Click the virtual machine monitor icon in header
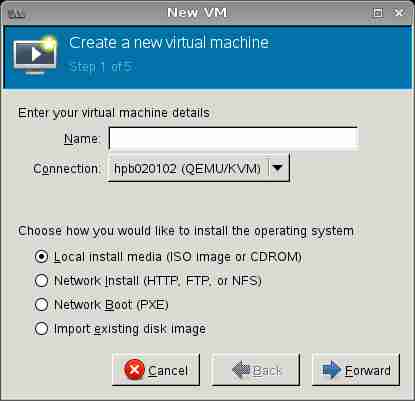The height and width of the screenshot is (401, 415). point(35,55)
